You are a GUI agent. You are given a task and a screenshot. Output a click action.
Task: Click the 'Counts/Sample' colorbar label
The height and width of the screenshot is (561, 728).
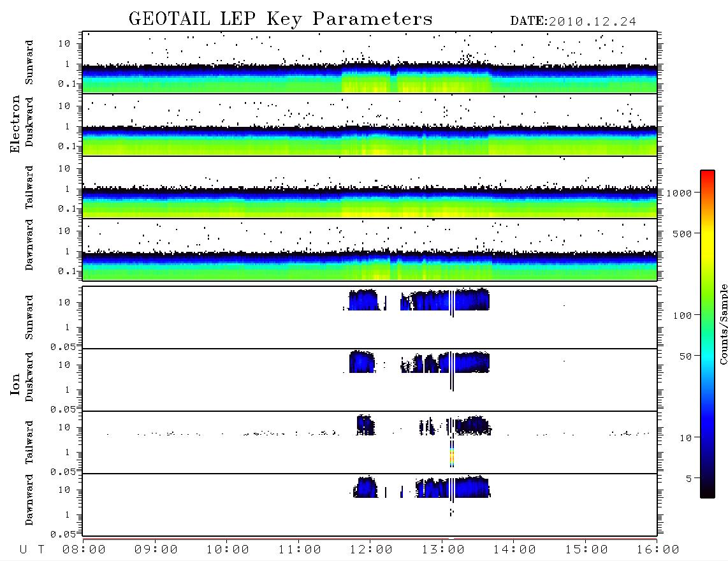723,324
